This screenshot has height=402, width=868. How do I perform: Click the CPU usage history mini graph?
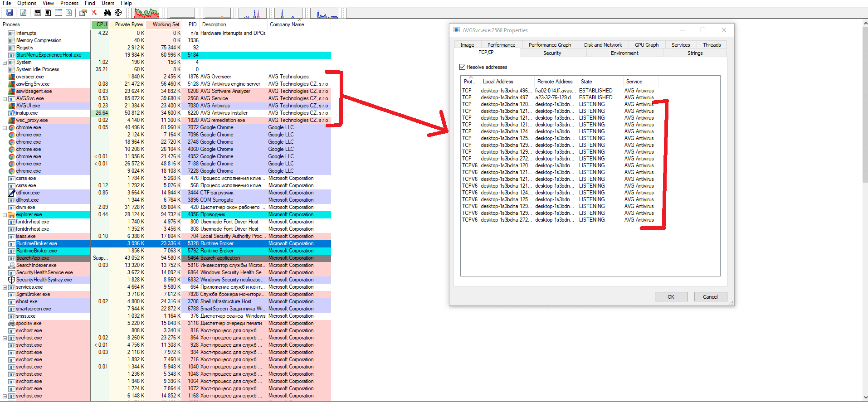(x=146, y=13)
